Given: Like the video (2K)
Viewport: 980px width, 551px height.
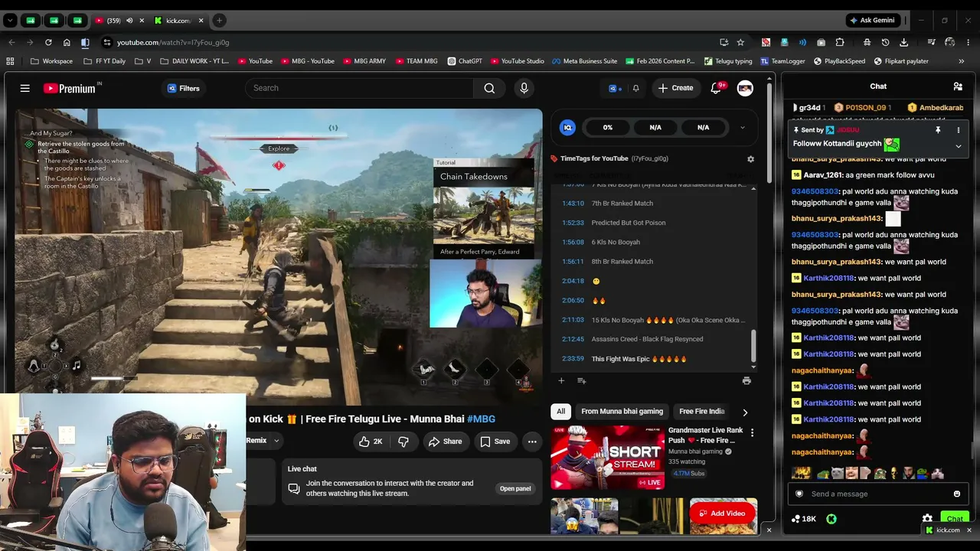Looking at the screenshot, I should click(x=371, y=442).
